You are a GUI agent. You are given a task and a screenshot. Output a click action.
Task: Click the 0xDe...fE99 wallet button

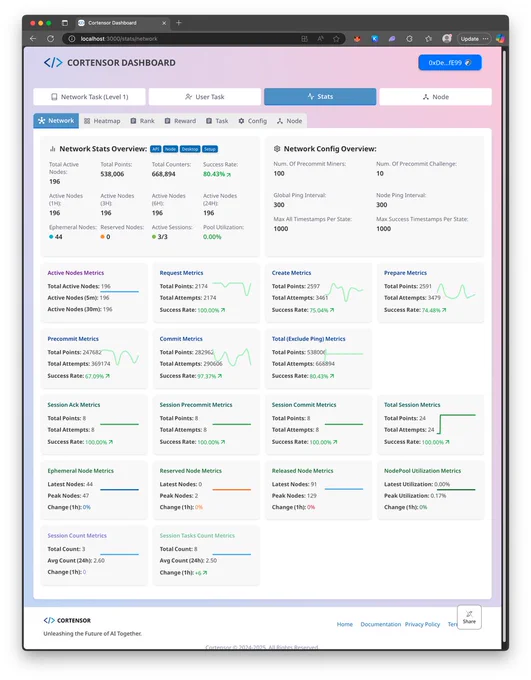coord(449,62)
